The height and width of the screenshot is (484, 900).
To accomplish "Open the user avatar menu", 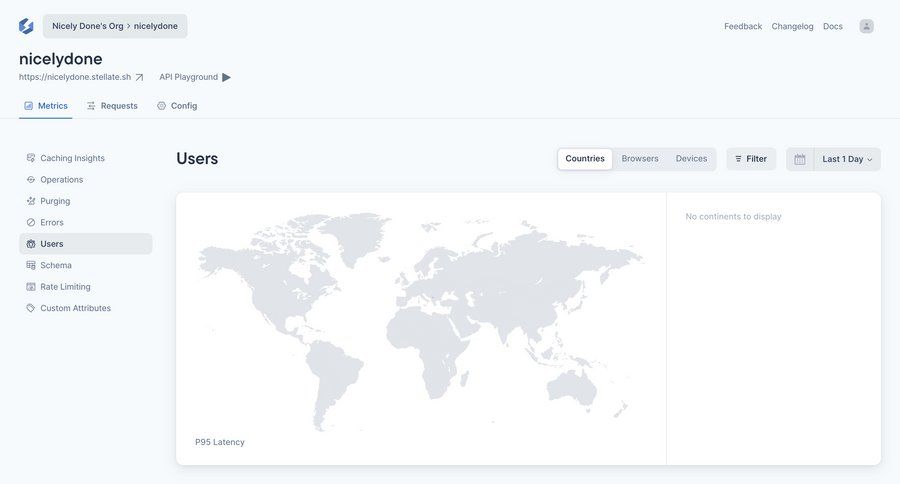I will point(866,26).
